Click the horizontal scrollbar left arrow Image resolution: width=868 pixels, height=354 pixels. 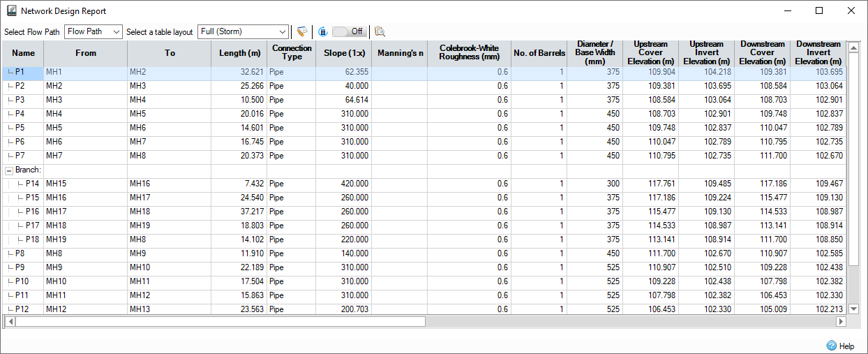point(9,322)
